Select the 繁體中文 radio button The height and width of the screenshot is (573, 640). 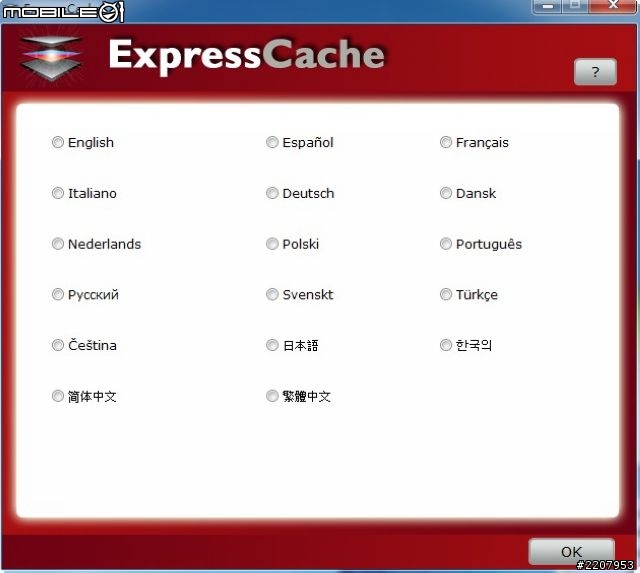tap(272, 396)
